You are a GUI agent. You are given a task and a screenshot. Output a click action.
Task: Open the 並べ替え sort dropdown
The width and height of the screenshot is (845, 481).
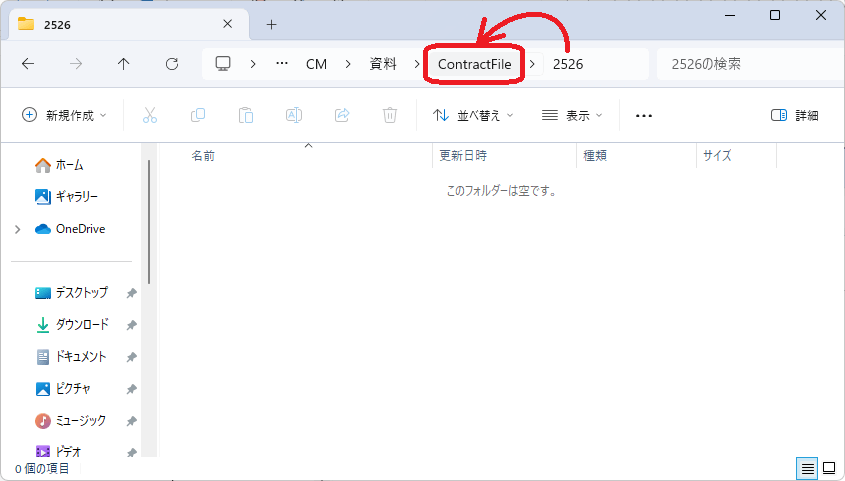473,115
